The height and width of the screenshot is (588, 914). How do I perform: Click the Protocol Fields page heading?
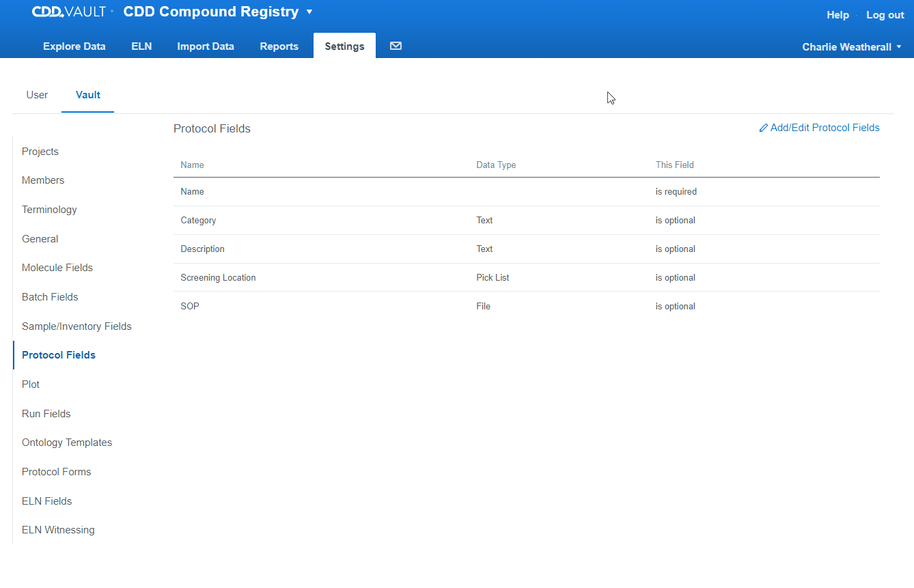tap(212, 128)
